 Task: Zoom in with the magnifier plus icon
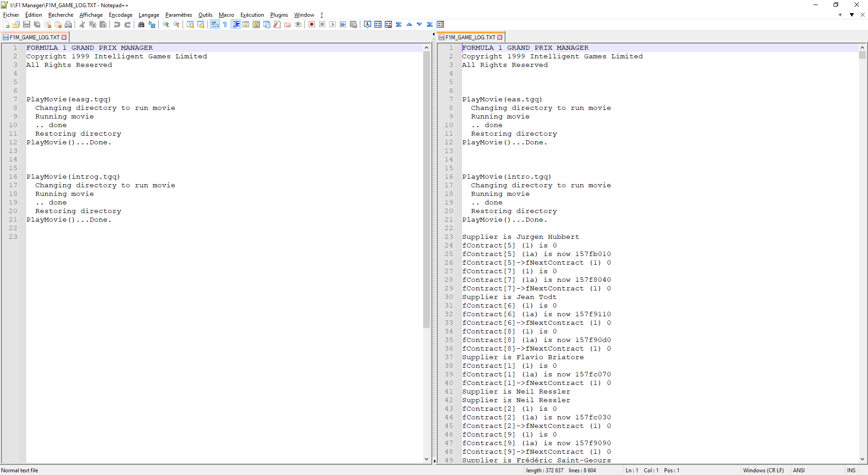coord(166,24)
